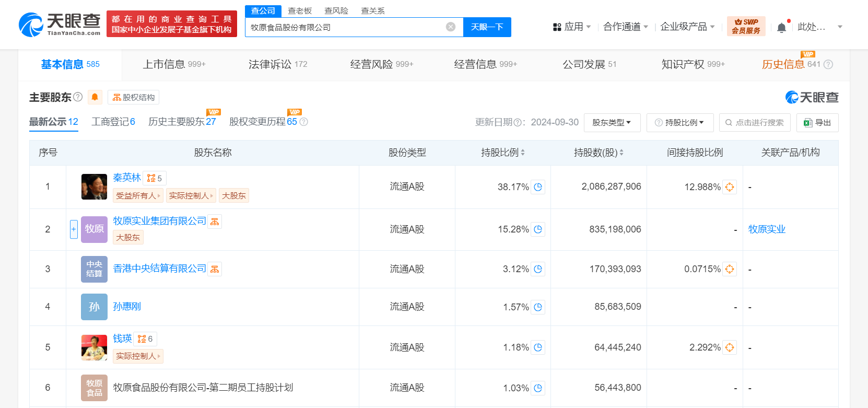Clear the search box with the X icon
Image resolution: width=868 pixels, height=408 pixels.
click(451, 27)
